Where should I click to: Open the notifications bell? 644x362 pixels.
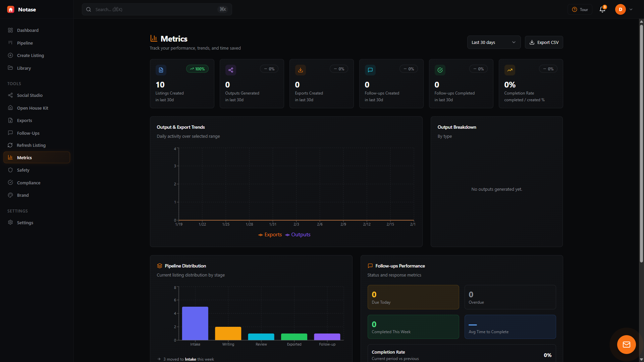602,9
